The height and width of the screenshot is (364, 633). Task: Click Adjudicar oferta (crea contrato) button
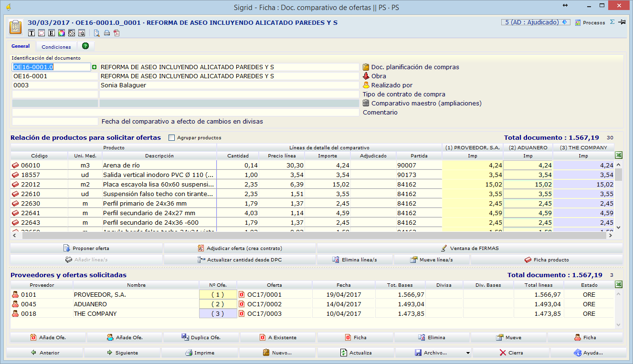pos(240,248)
